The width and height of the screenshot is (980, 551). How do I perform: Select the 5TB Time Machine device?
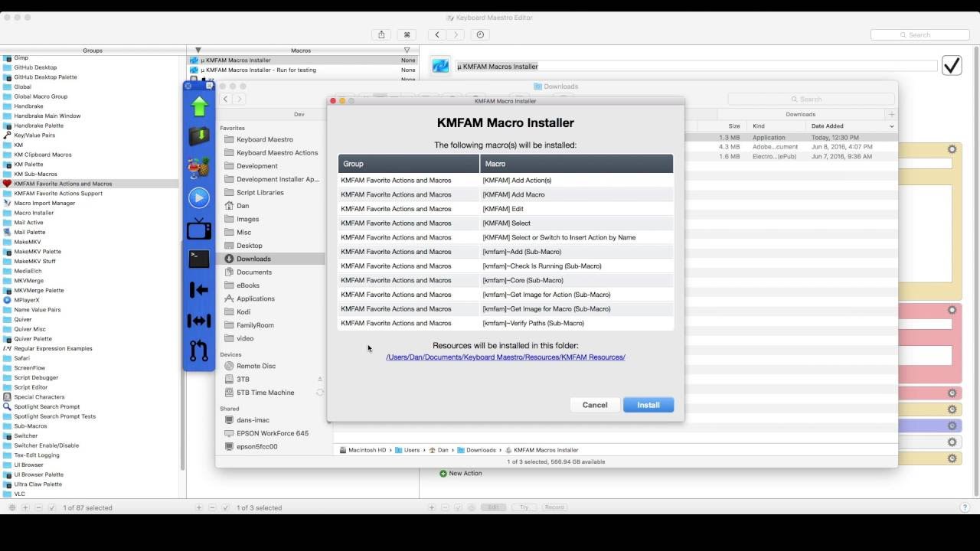271,393
